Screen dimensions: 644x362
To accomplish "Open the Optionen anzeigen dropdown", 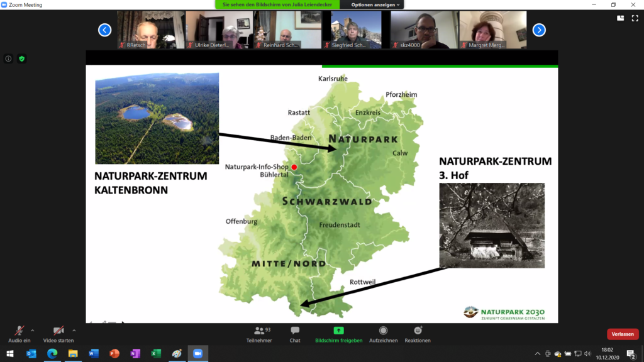I will [374, 4].
